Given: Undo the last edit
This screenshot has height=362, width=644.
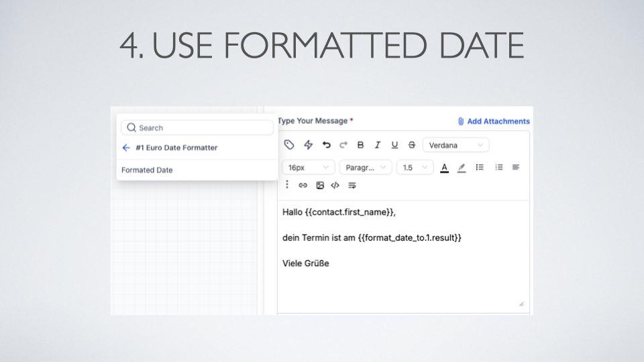Looking at the screenshot, I should [327, 145].
